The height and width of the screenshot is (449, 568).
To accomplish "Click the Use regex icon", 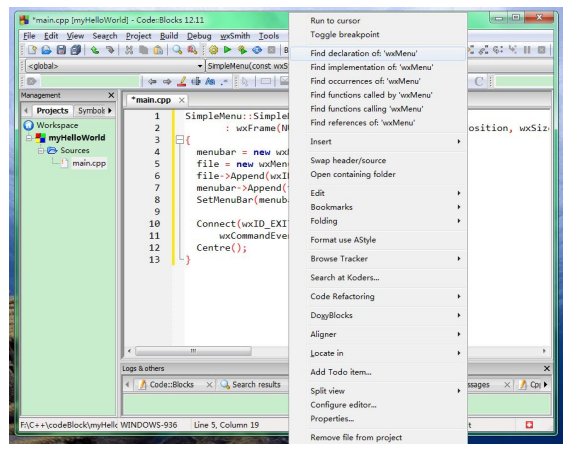I will 225,82.
